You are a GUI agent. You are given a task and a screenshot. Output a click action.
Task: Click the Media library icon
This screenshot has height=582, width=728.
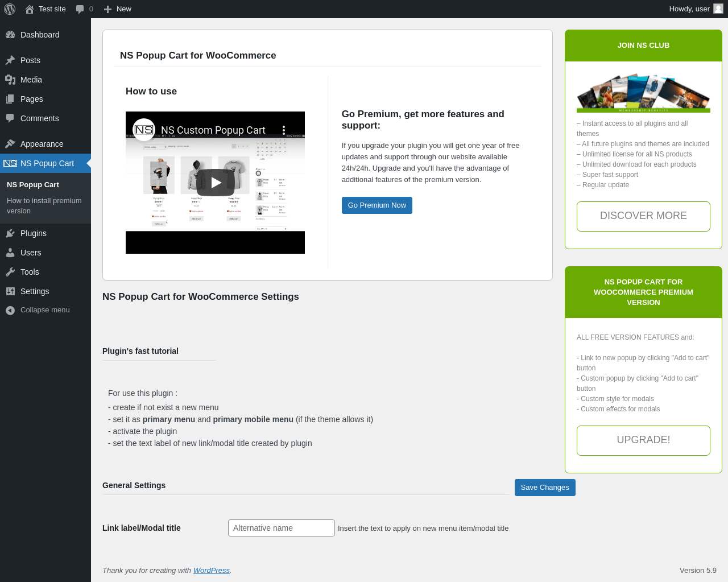coord(10,80)
